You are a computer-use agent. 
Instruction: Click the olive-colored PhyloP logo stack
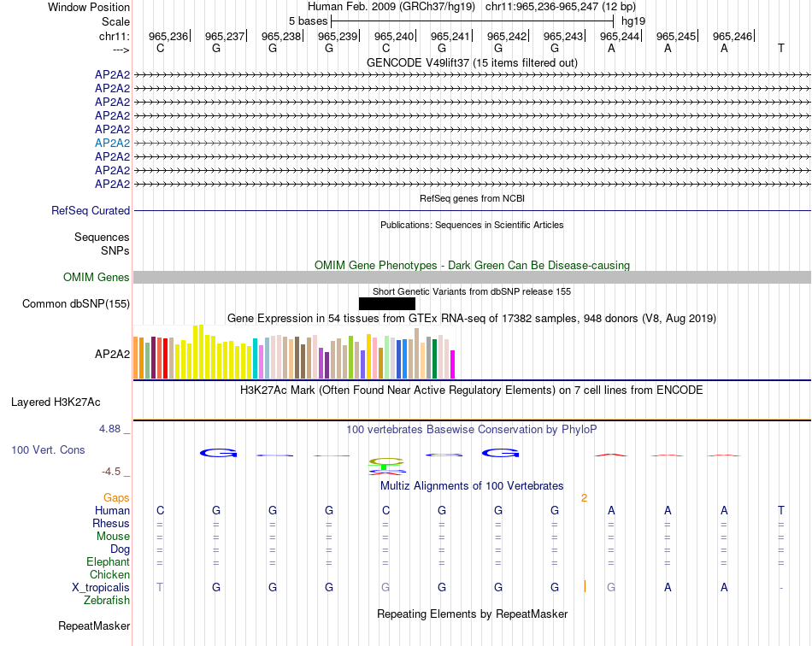[386, 461]
